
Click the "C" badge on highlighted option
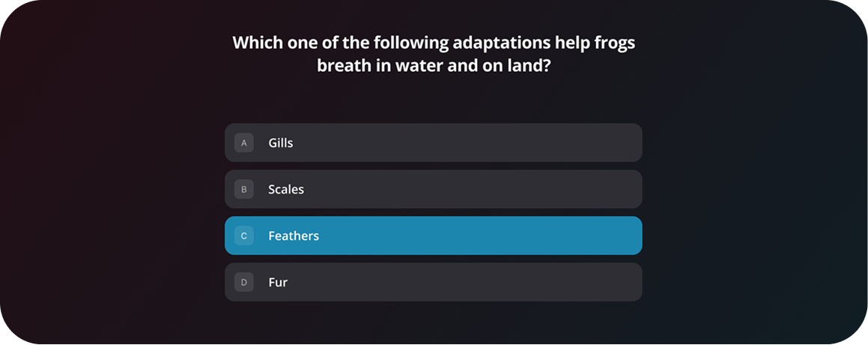244,235
